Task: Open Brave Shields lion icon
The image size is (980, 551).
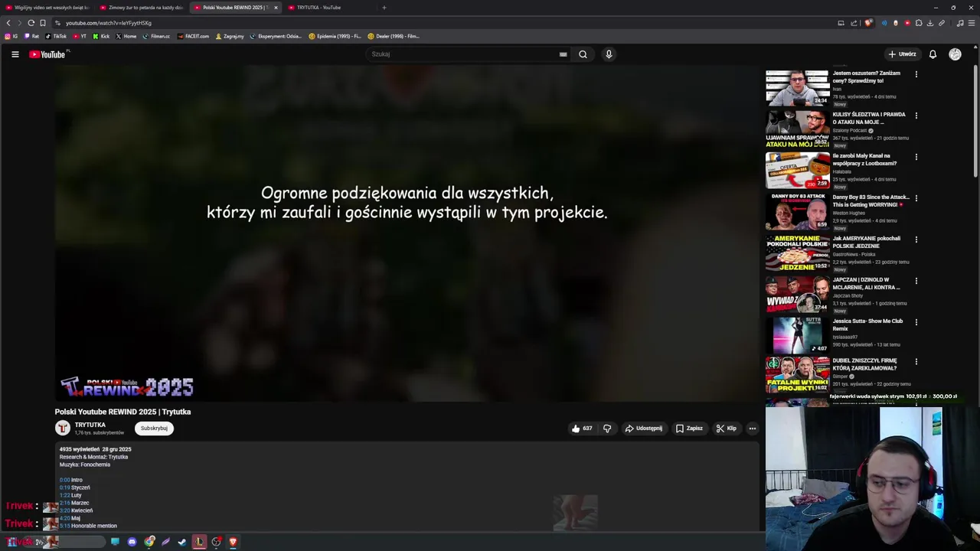Action: point(868,23)
